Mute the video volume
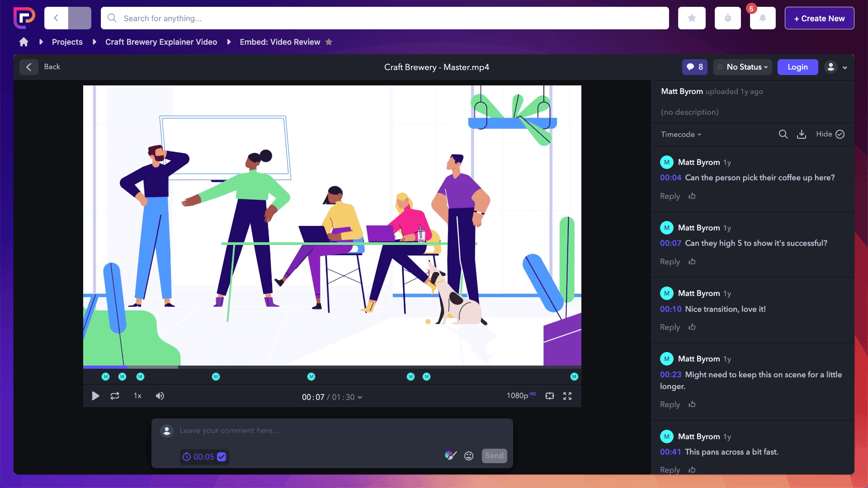The image size is (868, 488). tap(160, 396)
